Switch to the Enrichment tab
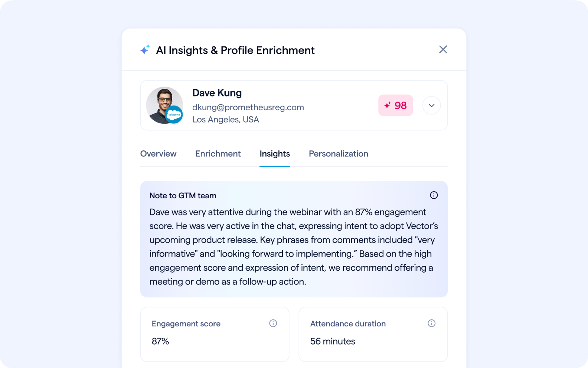Screen dimensions: 588x368 [x=218, y=154]
